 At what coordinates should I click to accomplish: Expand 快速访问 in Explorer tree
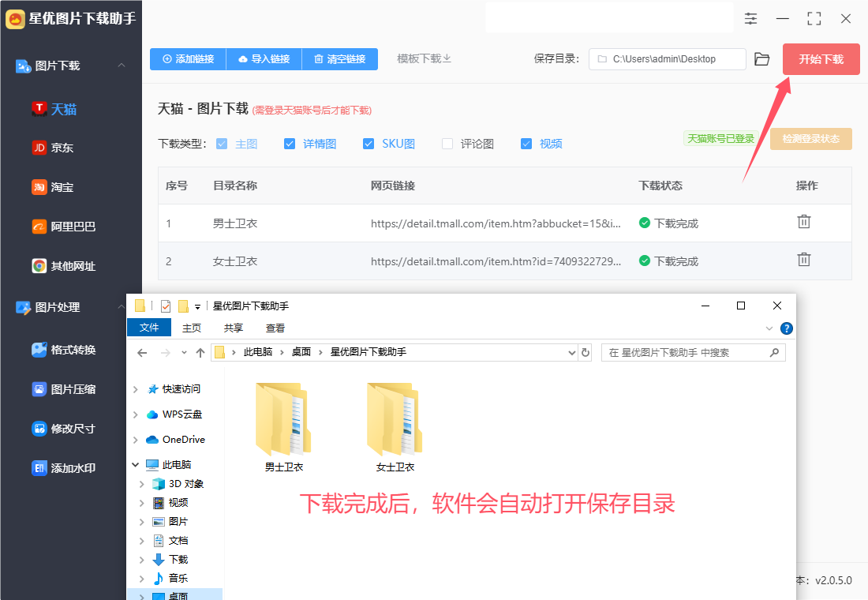point(135,389)
